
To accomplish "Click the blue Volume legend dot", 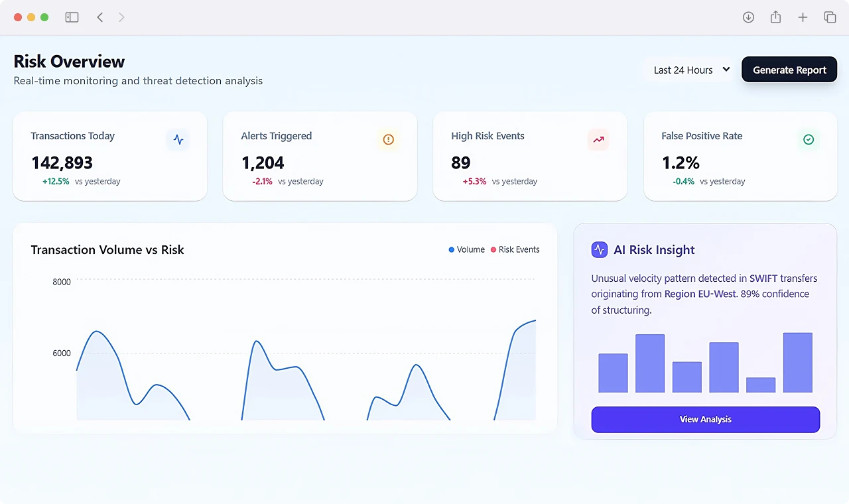I will pyautogui.click(x=452, y=250).
